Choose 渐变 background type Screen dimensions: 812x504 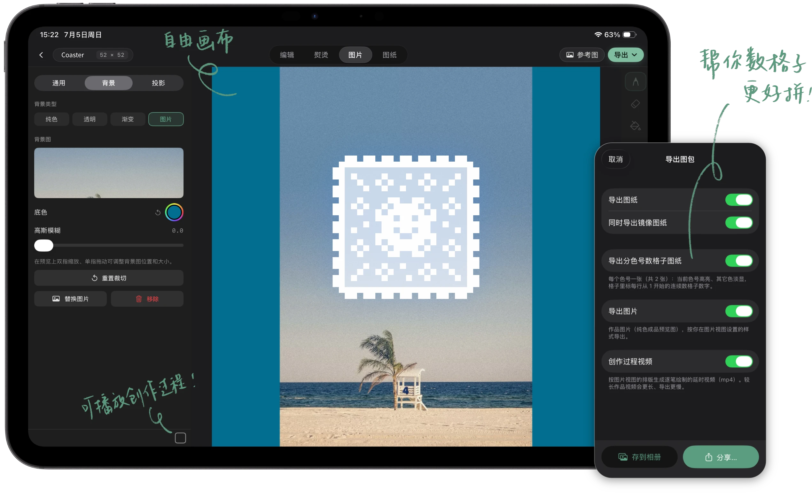pyautogui.click(x=128, y=119)
